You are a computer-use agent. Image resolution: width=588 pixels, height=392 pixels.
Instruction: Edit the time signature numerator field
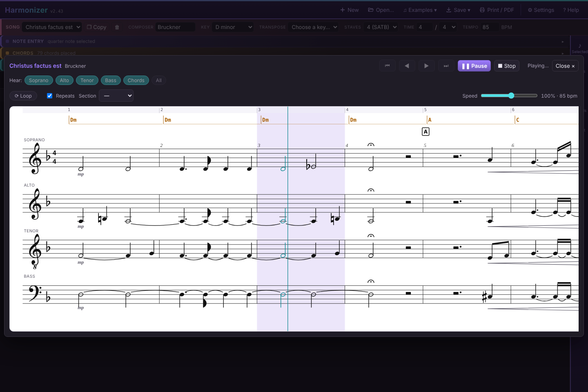coord(425,27)
